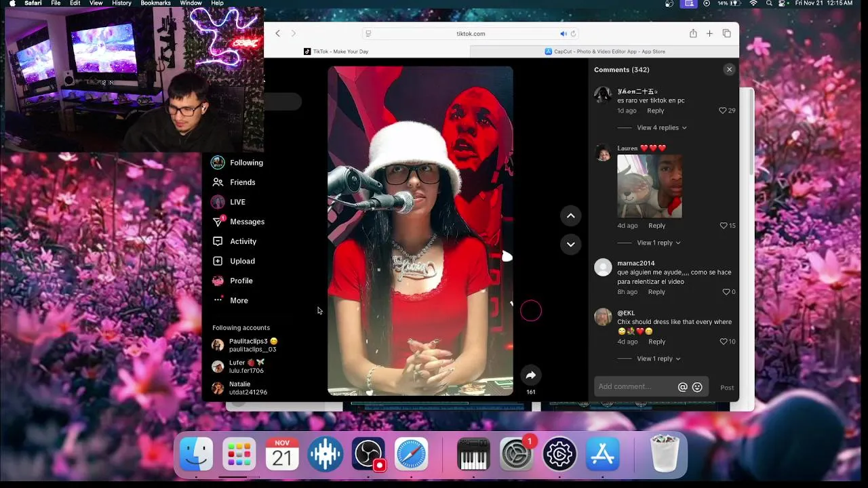Open Spotlight search in menu bar
This screenshot has width=868, height=488.
pyautogui.click(x=769, y=3)
